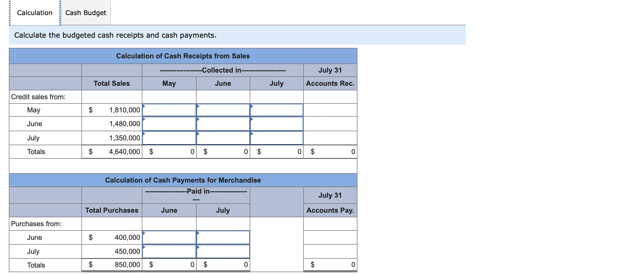Click the July sales collected-in-July input cell
Screen dimensions: 644x274
276,138
